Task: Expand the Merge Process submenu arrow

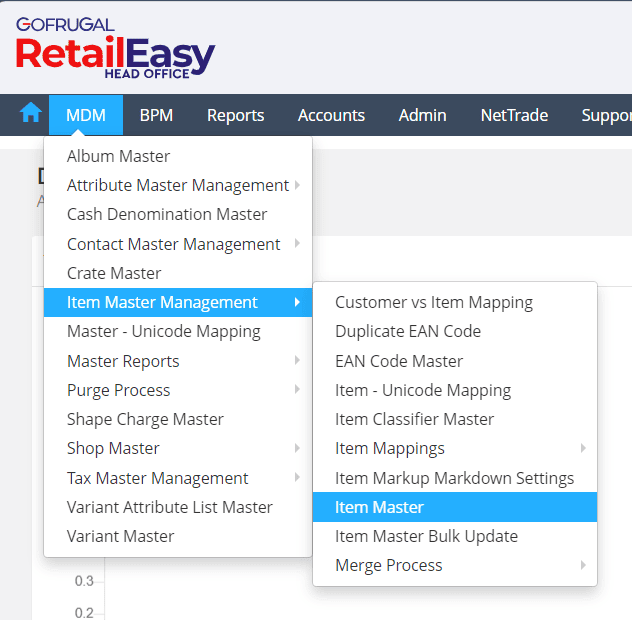Action: click(x=583, y=565)
